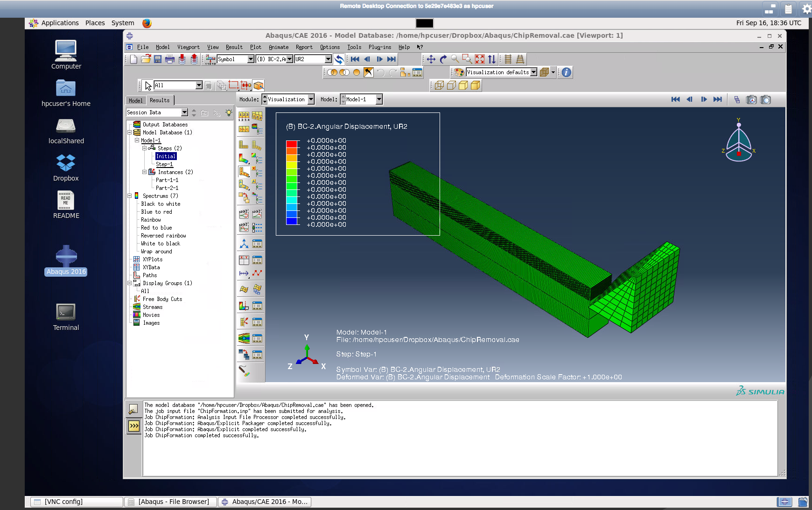
Task: Open the File menu
Action: [143, 47]
